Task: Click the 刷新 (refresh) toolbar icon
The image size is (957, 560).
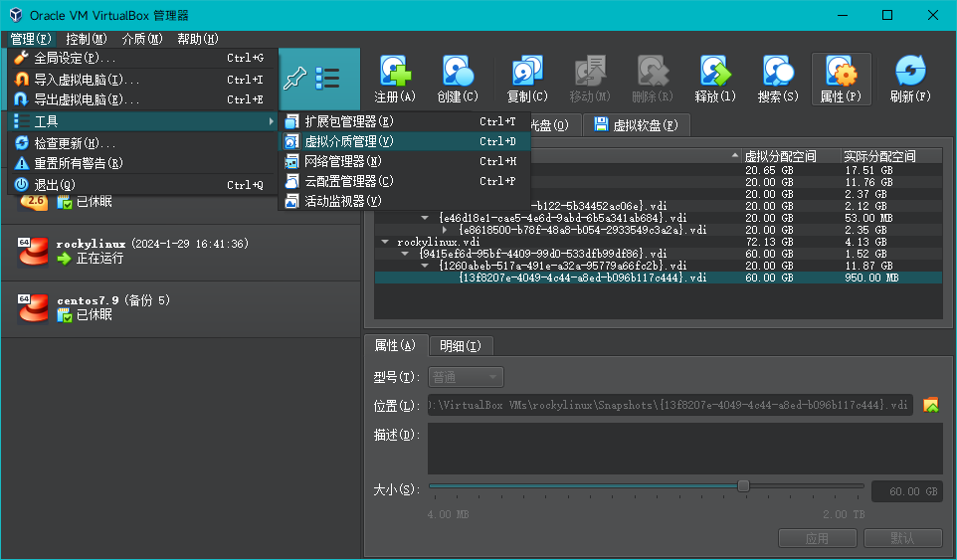Action: click(909, 78)
